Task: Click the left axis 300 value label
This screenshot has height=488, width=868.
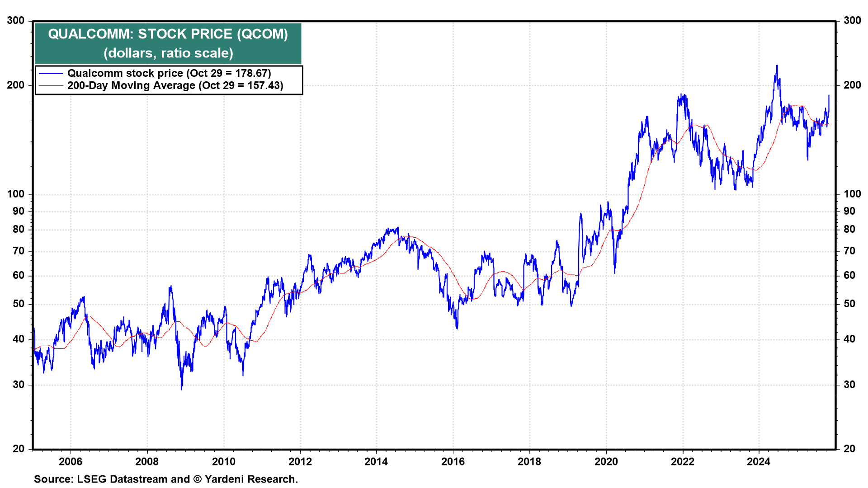Action: (16, 20)
